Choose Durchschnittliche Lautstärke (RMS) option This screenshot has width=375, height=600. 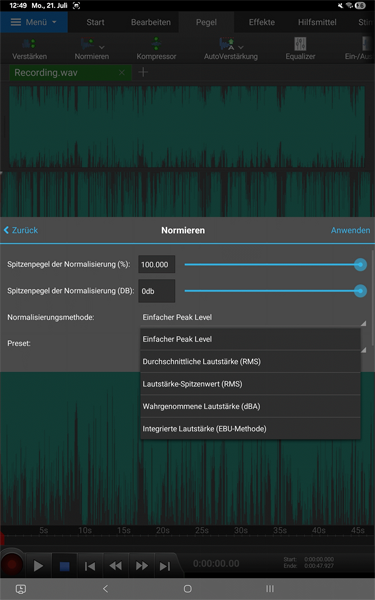(x=250, y=362)
